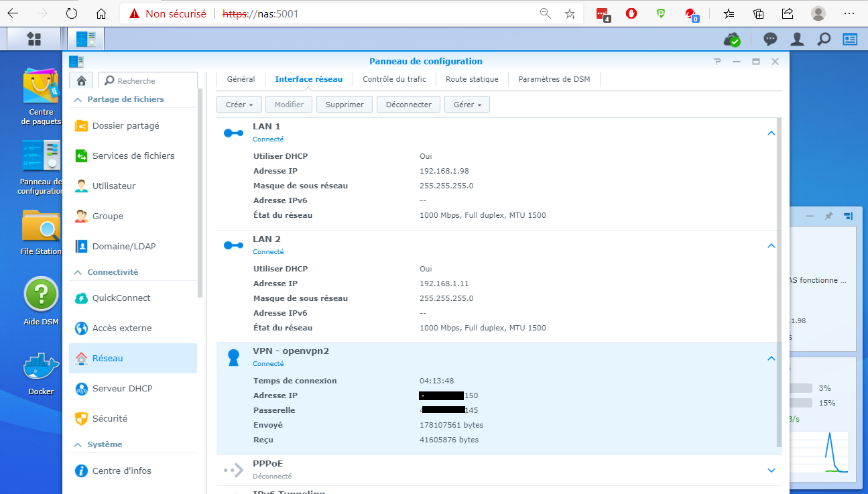Click the DSM main menu grid icon
The width and height of the screenshot is (868, 494).
tap(34, 39)
